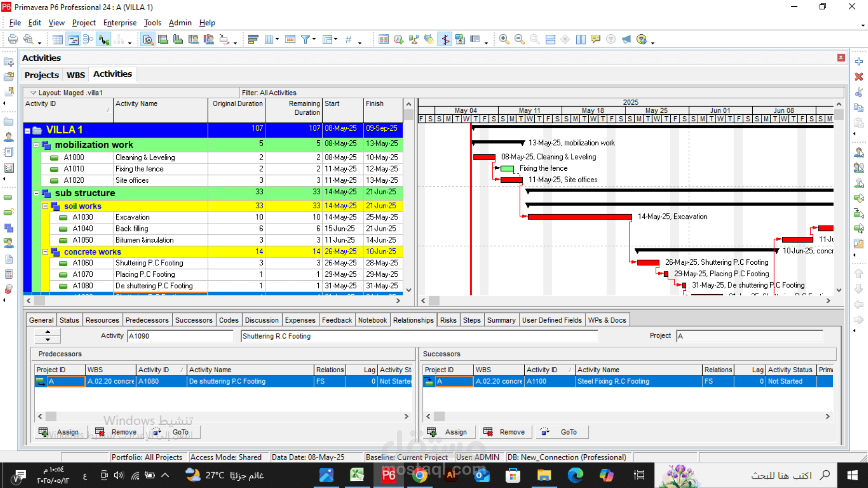Viewport: 868px width, 488px height.
Task: Open the Help globe icon
Action: [641, 39]
